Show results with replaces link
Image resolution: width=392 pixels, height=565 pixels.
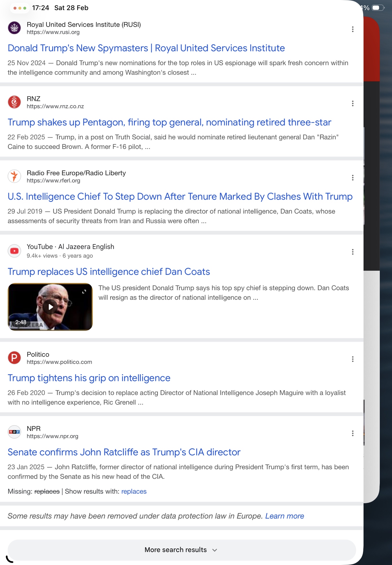(x=134, y=491)
